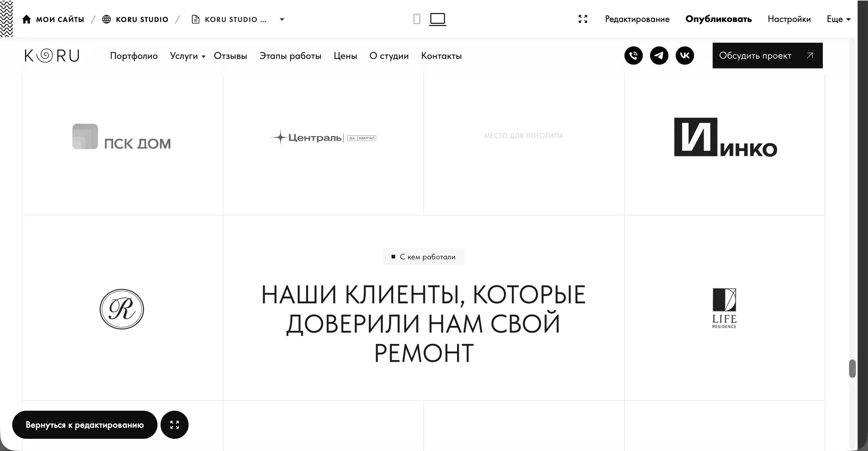Click the Life Residence logo
The width and height of the screenshot is (868, 451).
(724, 308)
